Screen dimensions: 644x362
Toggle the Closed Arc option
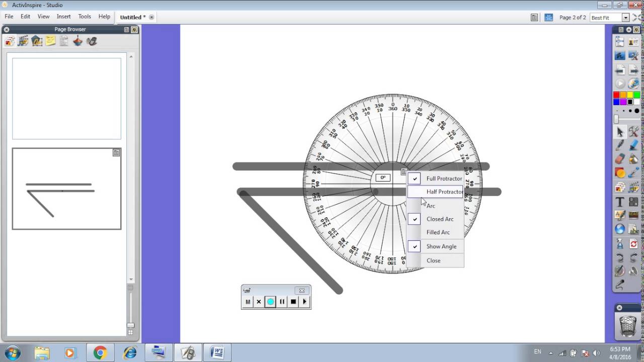coord(435,219)
